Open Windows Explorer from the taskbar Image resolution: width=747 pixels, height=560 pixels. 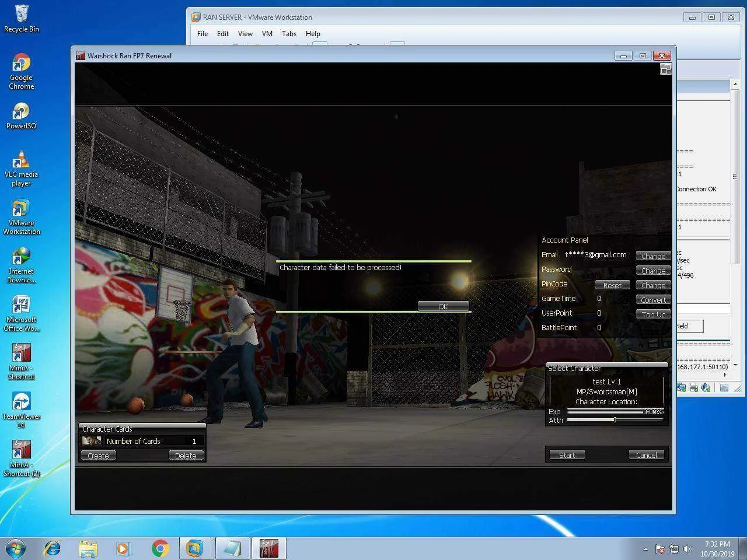88,548
